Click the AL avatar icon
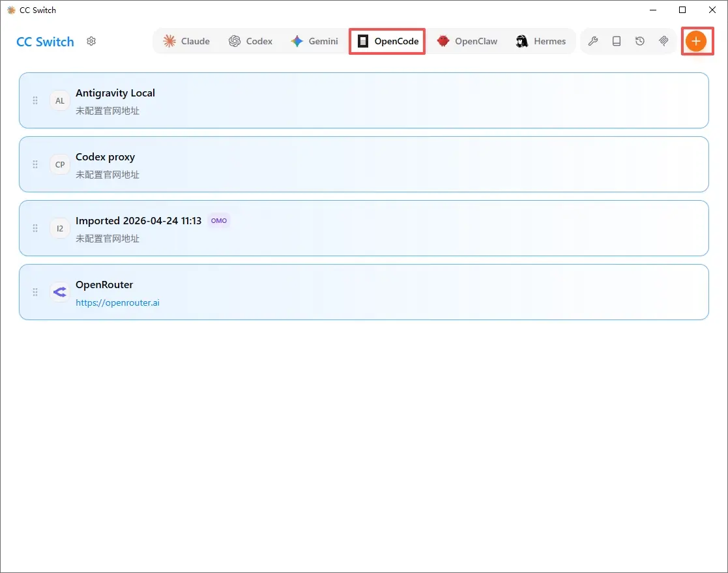Image resolution: width=728 pixels, height=573 pixels. pos(60,100)
